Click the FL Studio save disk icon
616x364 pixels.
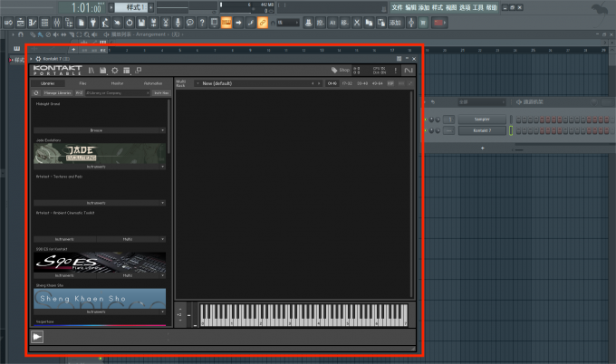pos(141,23)
